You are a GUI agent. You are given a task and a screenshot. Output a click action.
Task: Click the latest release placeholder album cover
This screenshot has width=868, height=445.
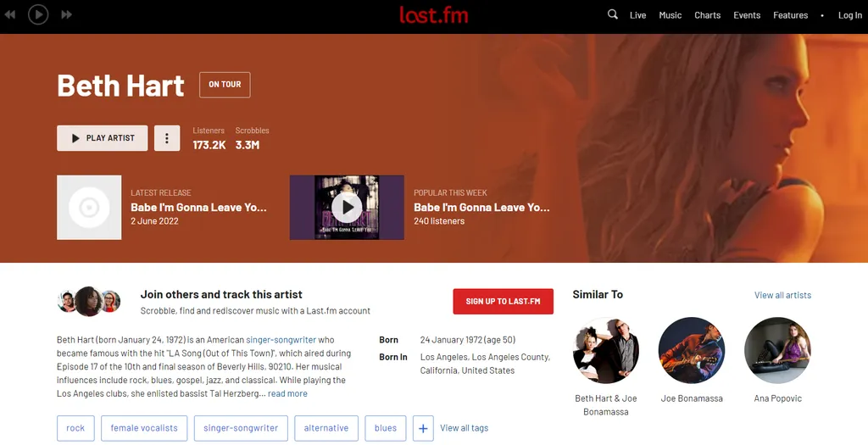pyautogui.click(x=89, y=208)
